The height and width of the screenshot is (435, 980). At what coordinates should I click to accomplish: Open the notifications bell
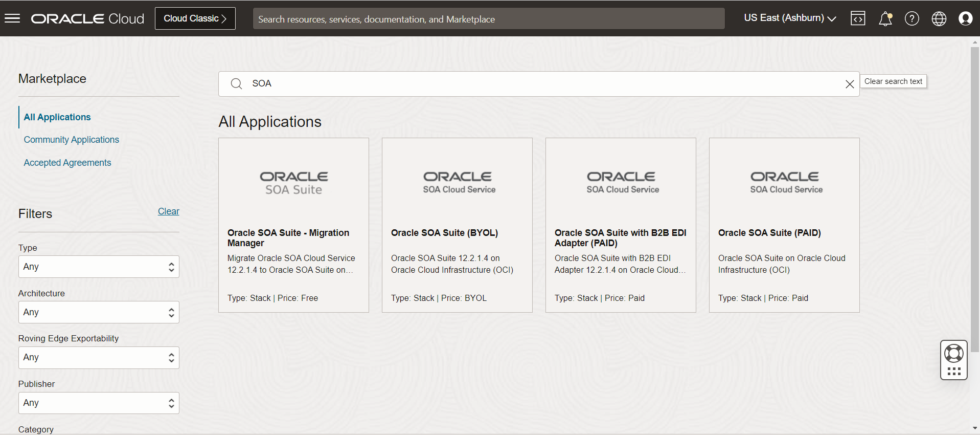pyautogui.click(x=885, y=18)
